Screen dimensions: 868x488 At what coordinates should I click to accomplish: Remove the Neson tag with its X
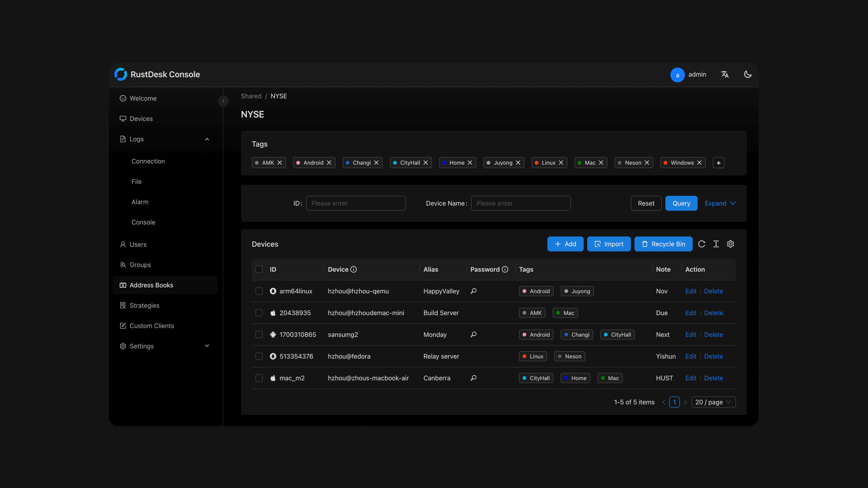pos(647,163)
